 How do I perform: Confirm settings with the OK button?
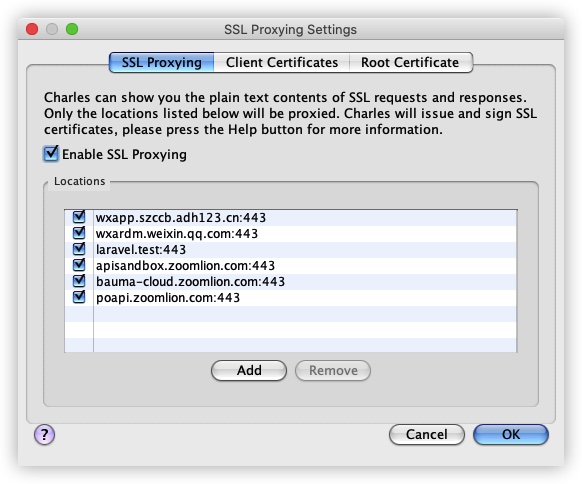pyautogui.click(x=511, y=434)
